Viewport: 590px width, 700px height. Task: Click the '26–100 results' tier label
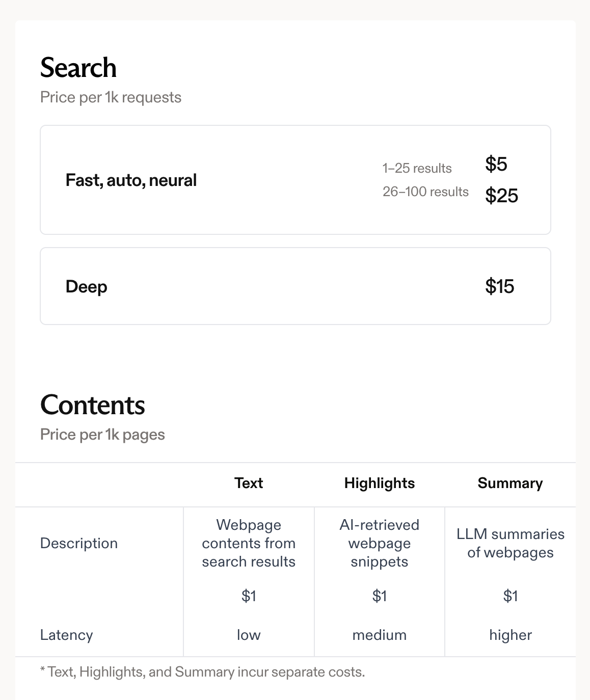425,192
